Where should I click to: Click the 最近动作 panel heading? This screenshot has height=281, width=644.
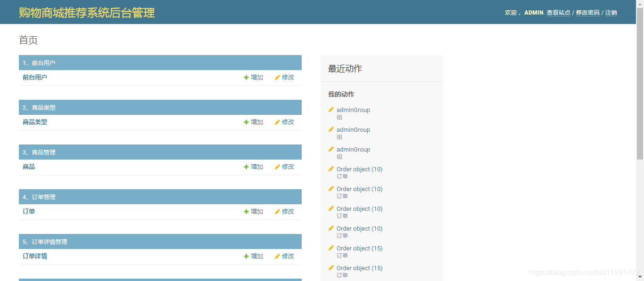click(345, 69)
